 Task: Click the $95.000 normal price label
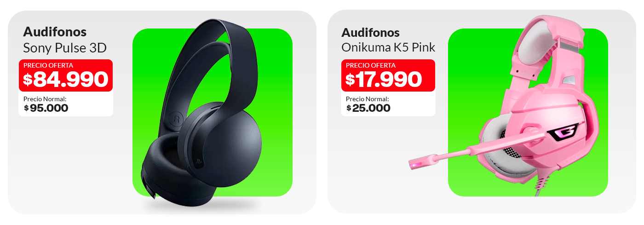click(x=46, y=108)
